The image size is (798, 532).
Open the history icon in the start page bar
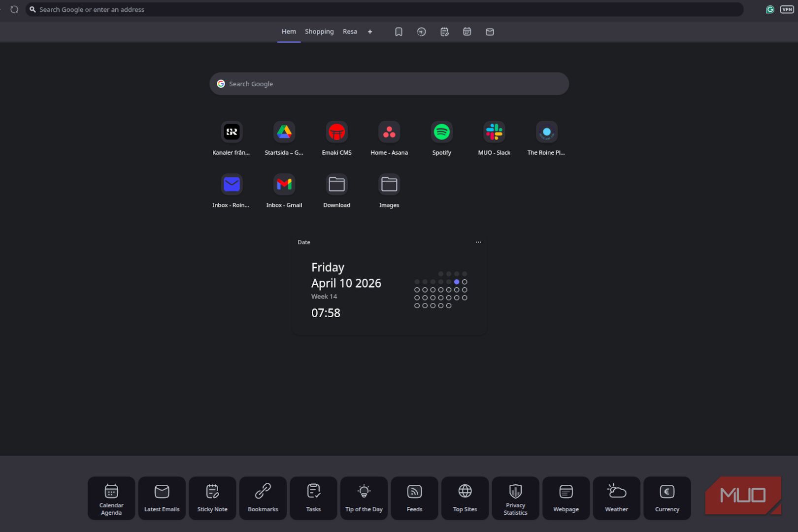tap(422, 32)
